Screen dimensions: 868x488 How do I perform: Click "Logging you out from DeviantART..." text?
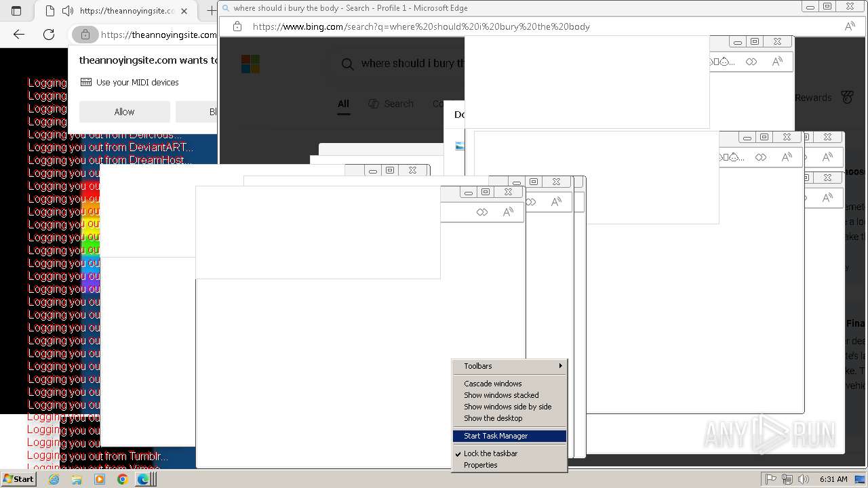[x=111, y=147]
